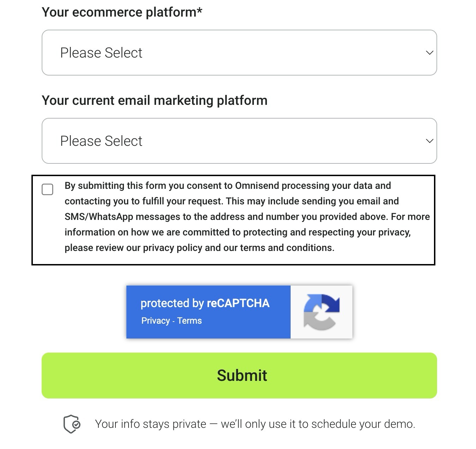
Task: Click the chevron arrow of email marketing select
Action: 429,141
